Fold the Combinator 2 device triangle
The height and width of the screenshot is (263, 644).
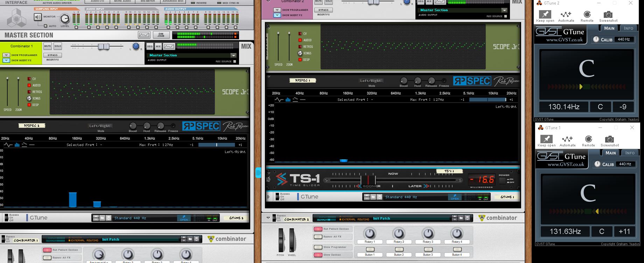[268, 218]
